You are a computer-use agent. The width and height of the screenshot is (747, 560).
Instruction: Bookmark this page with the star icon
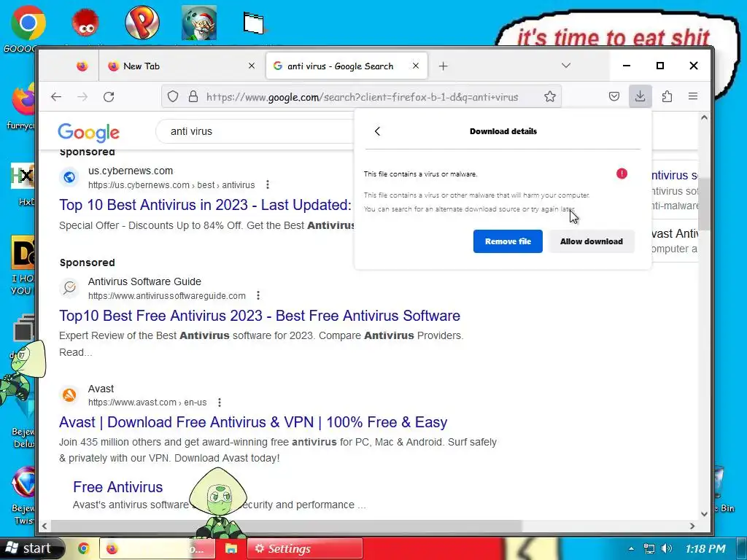(550, 97)
